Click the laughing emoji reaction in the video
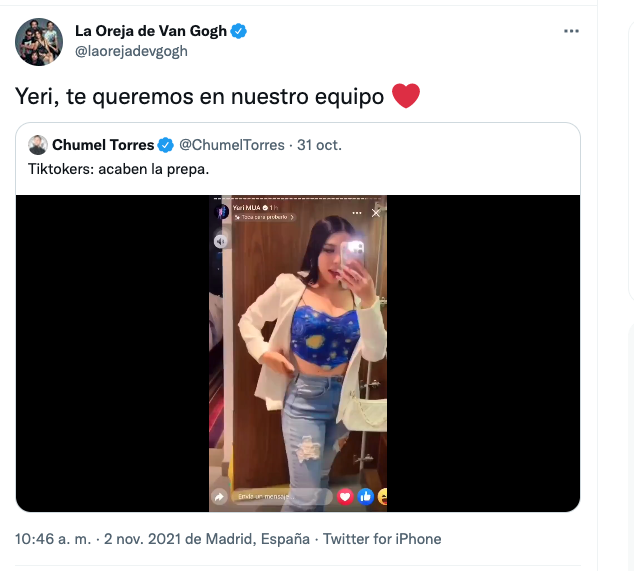634x571 pixels. pos(383,496)
